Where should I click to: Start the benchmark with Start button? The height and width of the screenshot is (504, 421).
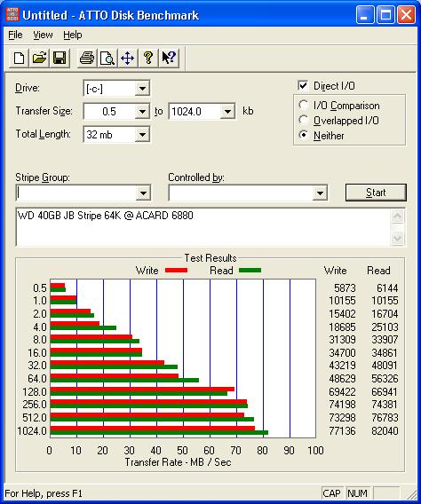tap(376, 193)
